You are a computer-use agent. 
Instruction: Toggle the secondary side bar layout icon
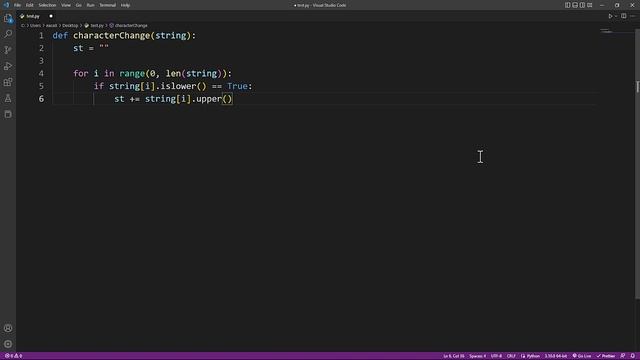point(582,5)
